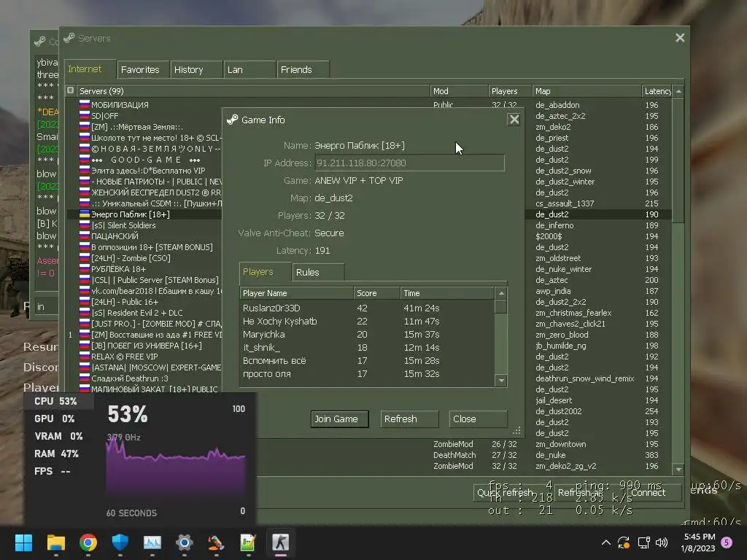The width and height of the screenshot is (747, 560).
Task: Select the Internet servers tab
Action: pyautogui.click(x=90, y=69)
